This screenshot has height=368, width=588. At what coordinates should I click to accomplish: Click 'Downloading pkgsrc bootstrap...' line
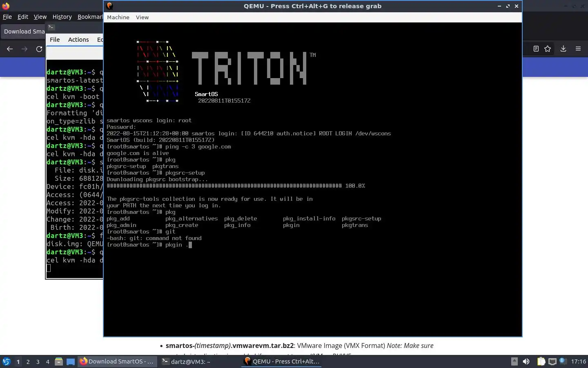pos(157,179)
